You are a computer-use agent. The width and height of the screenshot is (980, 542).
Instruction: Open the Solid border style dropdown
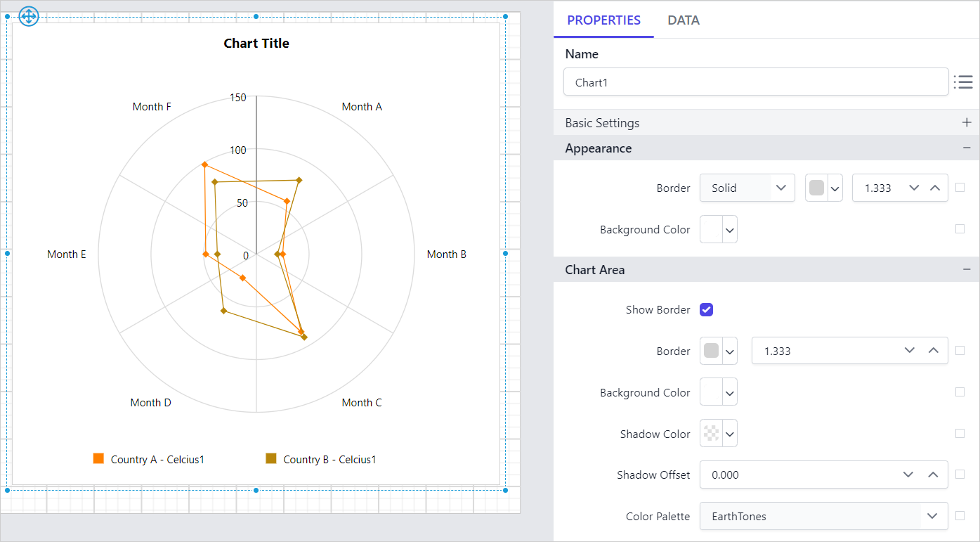pyautogui.click(x=747, y=188)
